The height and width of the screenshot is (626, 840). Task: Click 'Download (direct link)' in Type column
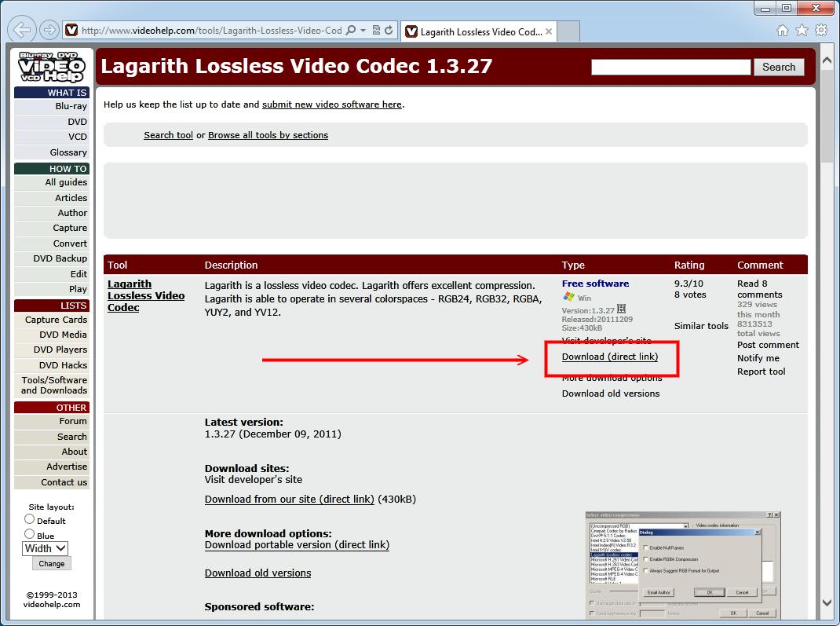[610, 357]
